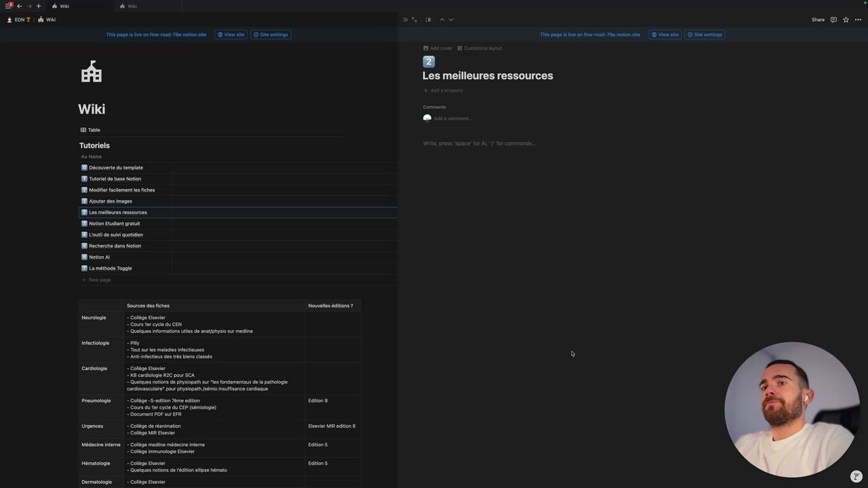The image size is (868, 488).
Task: Open Modifier facilement les fiches page
Action: (x=122, y=190)
